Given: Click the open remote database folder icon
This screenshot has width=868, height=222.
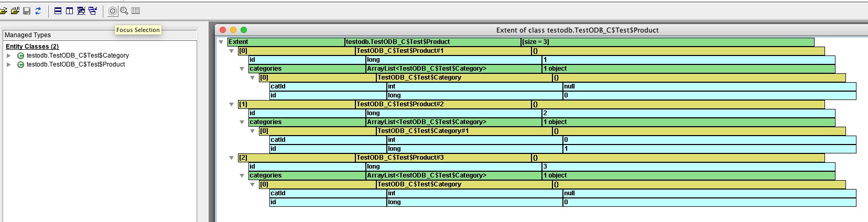Looking at the screenshot, I should tap(15, 10).
